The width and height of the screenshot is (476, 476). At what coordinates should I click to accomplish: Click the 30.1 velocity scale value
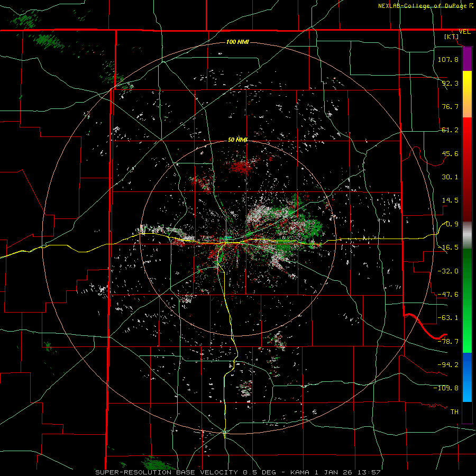(450, 177)
